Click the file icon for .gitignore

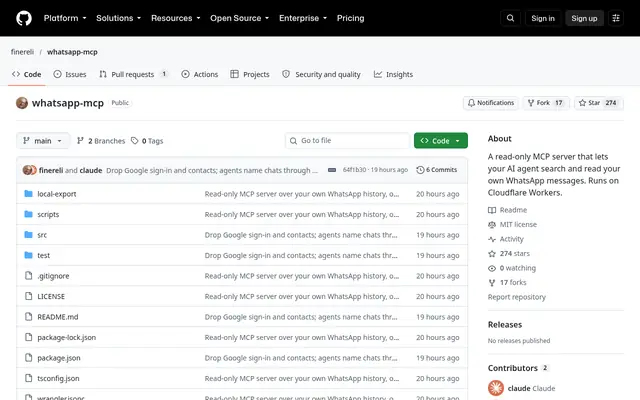(28, 276)
